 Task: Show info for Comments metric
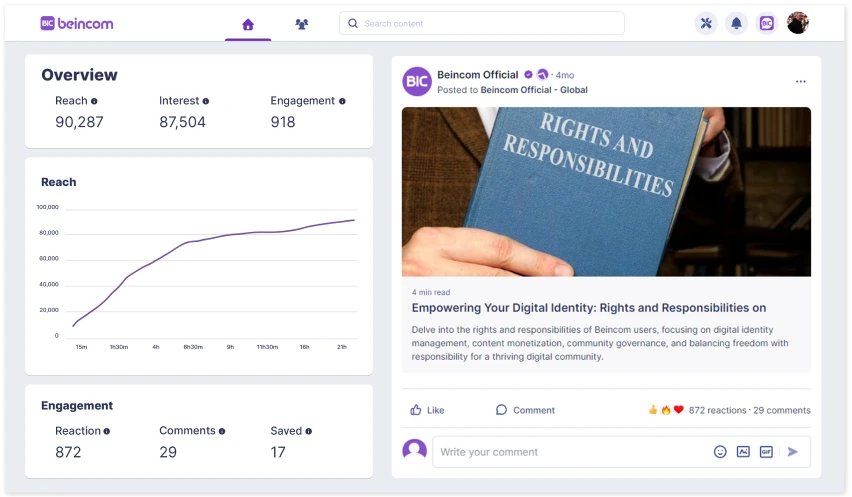pyautogui.click(x=222, y=431)
